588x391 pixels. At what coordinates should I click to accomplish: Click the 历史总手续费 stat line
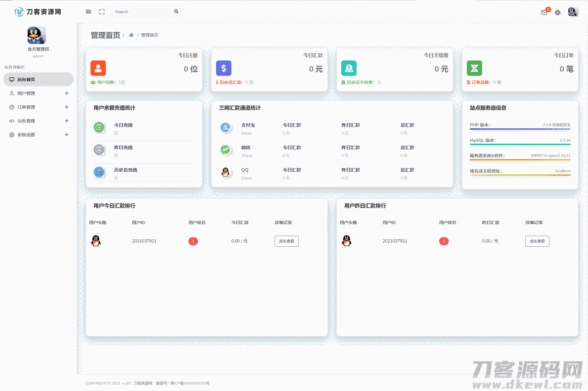pyautogui.click(x=361, y=82)
